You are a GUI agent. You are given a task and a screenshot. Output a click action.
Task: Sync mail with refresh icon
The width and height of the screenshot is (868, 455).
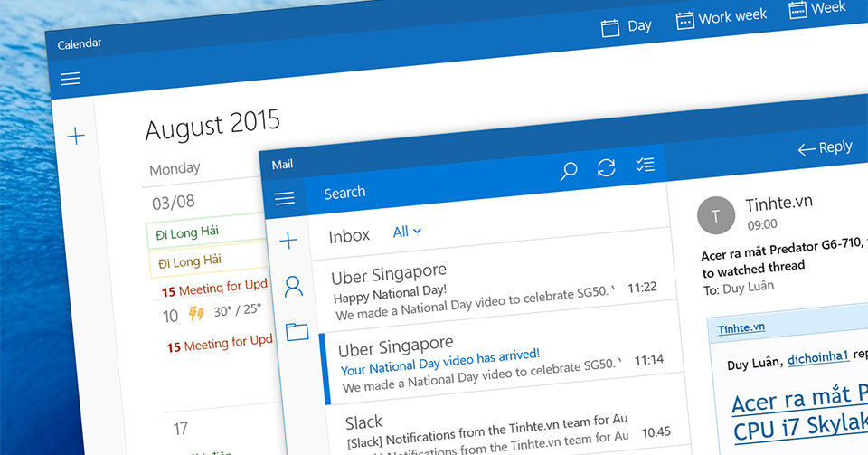[606, 167]
